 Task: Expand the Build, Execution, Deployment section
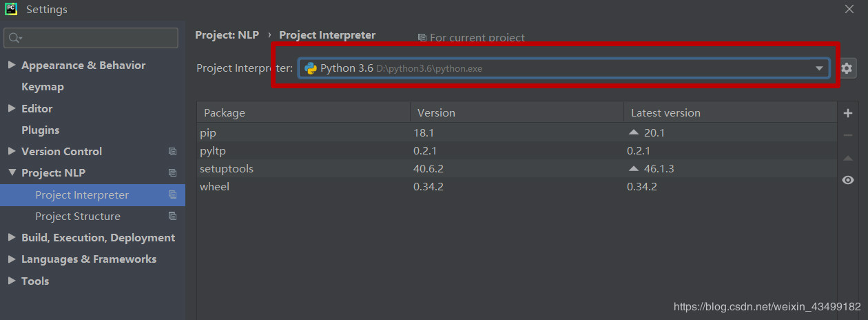click(12, 238)
